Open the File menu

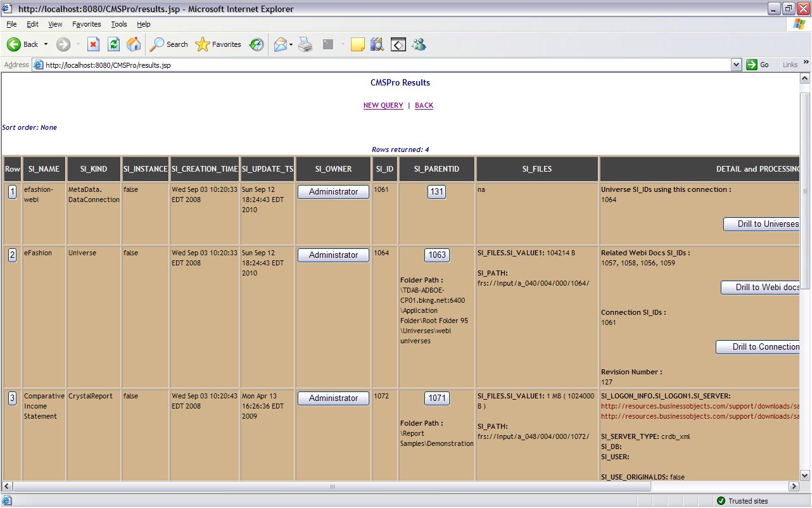point(11,24)
